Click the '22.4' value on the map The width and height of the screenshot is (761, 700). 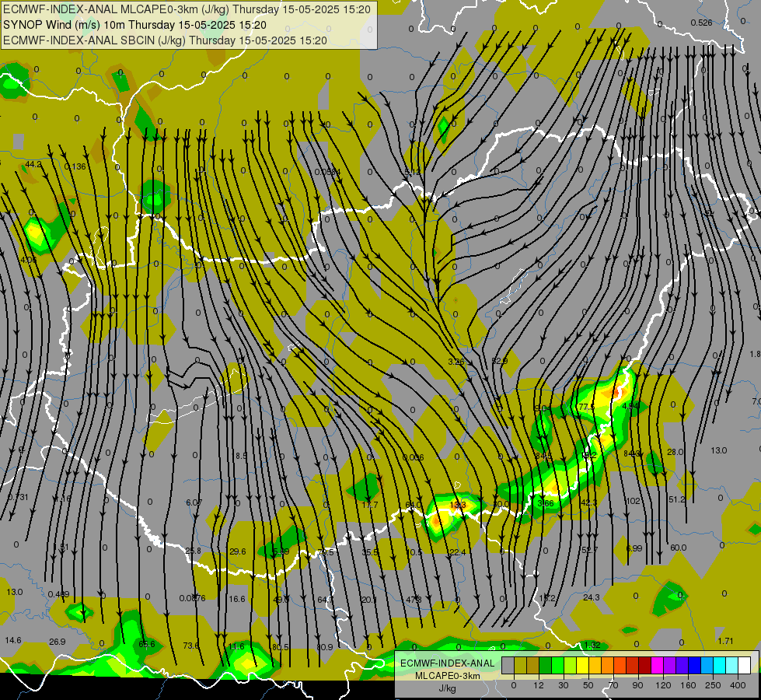coord(457,552)
